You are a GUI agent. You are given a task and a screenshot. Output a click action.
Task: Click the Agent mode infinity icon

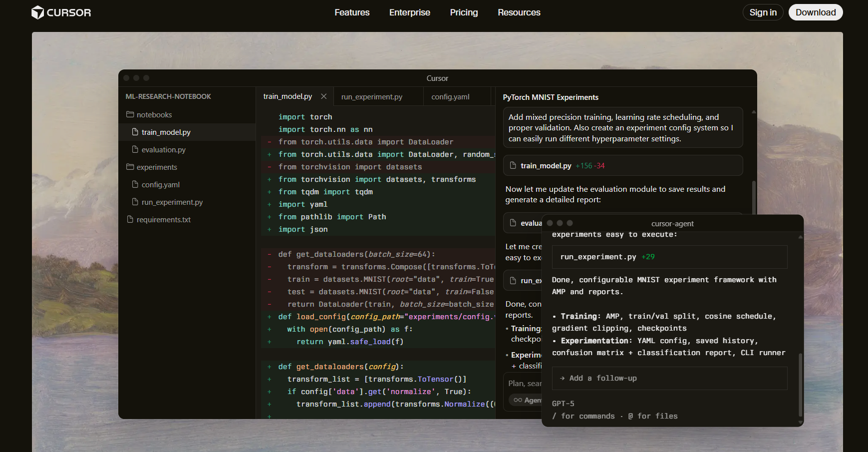(518, 400)
